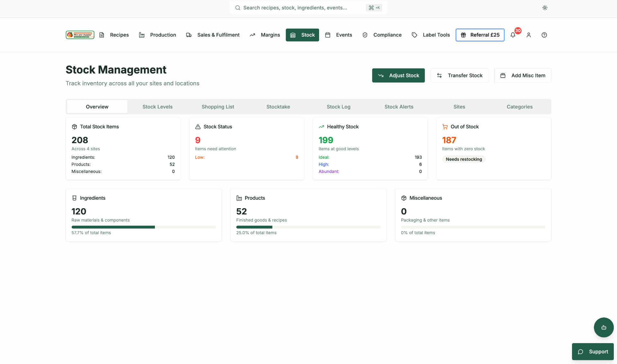Click the Ingredients 57.7% progress bar
617x364 pixels.
(x=144, y=227)
